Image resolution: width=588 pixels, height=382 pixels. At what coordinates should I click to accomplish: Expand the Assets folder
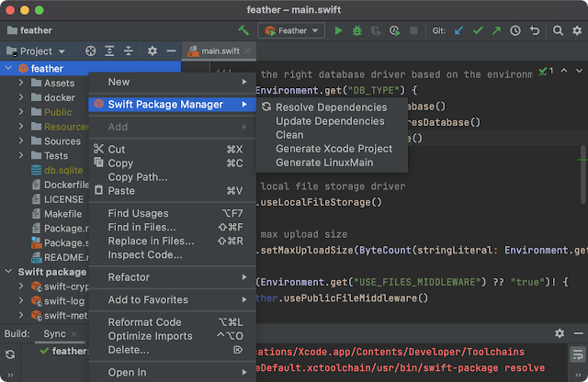point(21,83)
